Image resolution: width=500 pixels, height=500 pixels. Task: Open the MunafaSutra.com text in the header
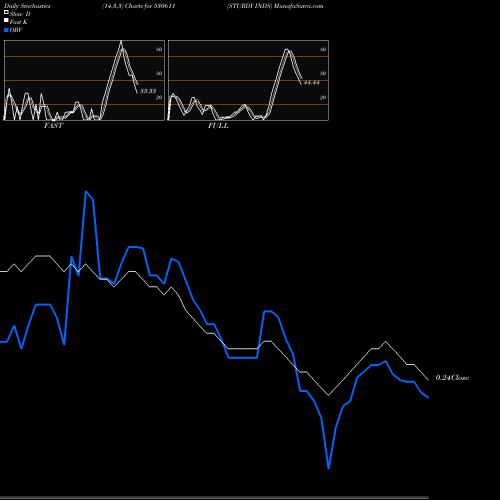[x=299, y=6]
